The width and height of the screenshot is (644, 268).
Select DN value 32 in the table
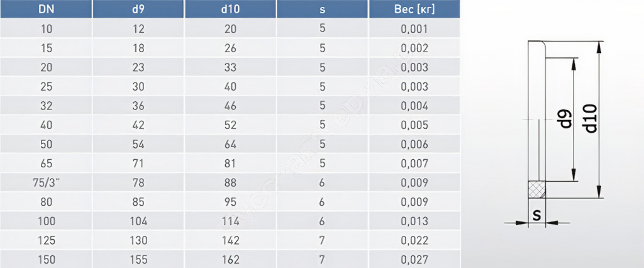click(x=46, y=106)
